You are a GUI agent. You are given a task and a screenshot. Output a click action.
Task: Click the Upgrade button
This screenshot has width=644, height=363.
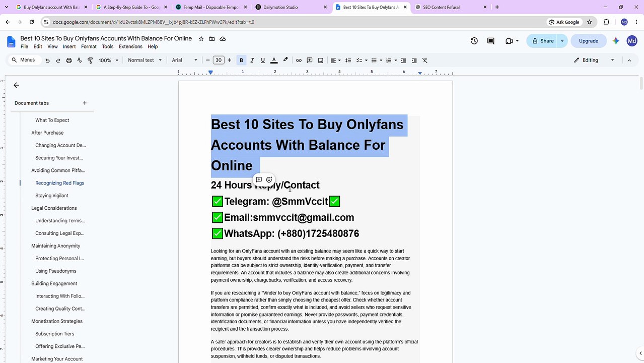click(588, 41)
